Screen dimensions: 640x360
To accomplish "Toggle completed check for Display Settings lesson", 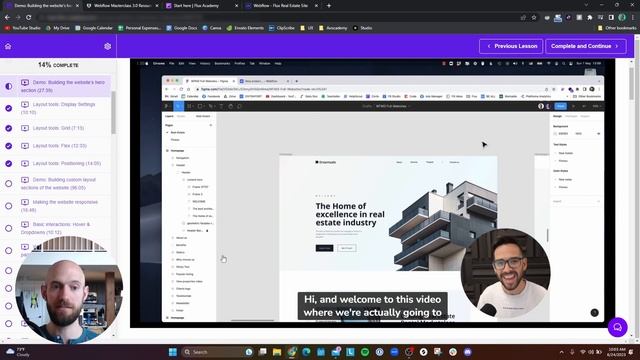I will 9,108.
